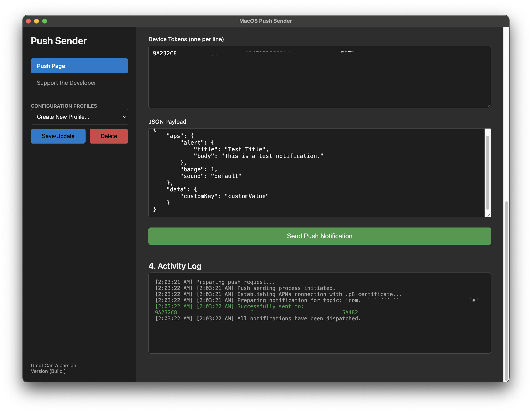Screen dimensions: 532x412
Task: Click the "Push Sender" sidebar heading
Action: tap(59, 41)
